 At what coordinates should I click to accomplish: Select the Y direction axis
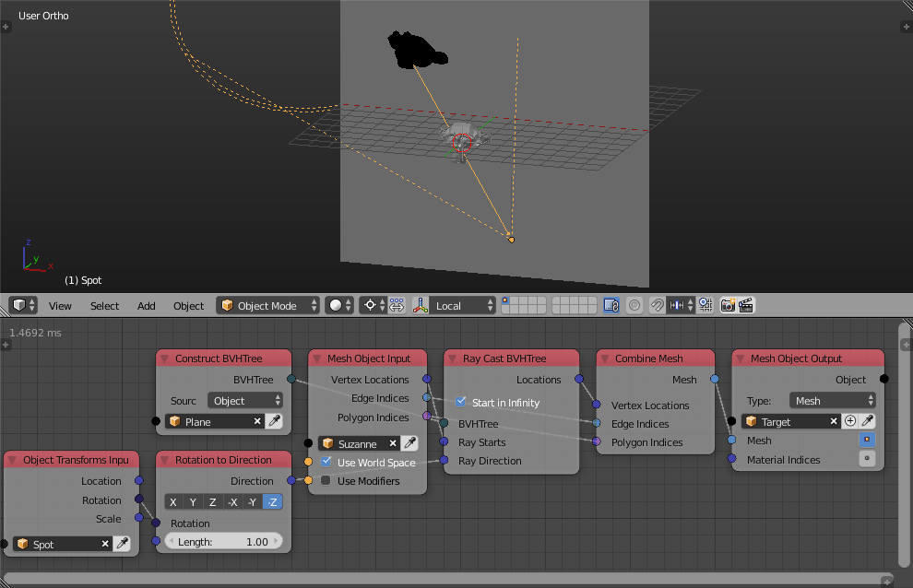193,502
